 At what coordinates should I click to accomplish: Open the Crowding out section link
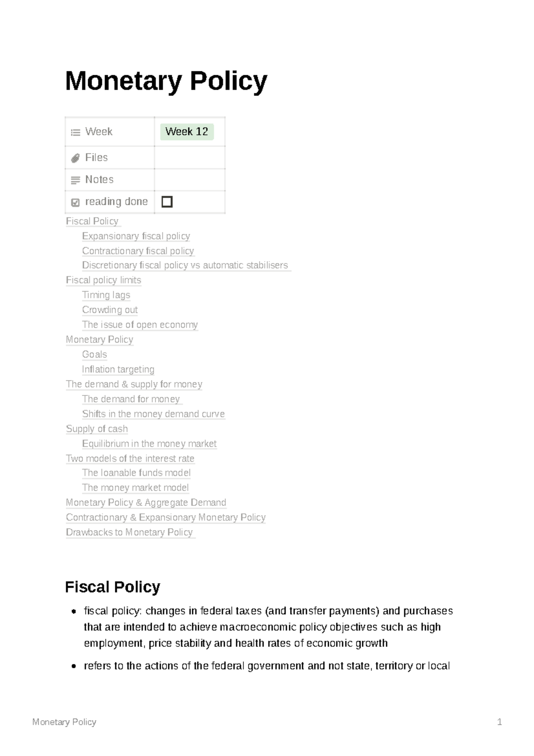(x=110, y=310)
